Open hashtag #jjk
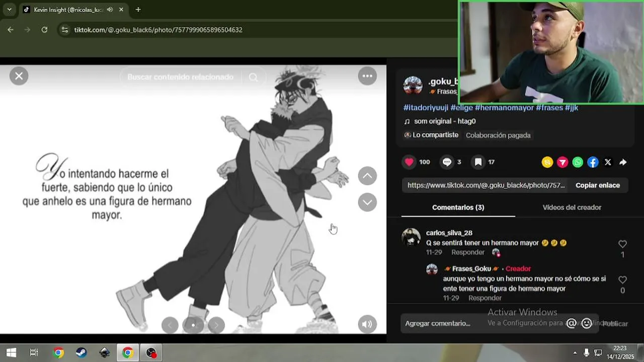This screenshot has width=644, height=362. click(572, 108)
